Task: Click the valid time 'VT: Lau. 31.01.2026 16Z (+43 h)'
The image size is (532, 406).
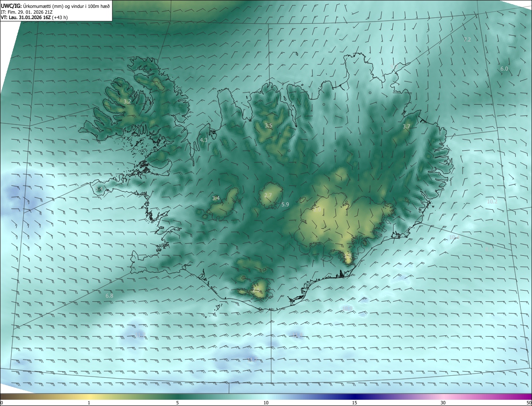Action: tap(34, 17)
